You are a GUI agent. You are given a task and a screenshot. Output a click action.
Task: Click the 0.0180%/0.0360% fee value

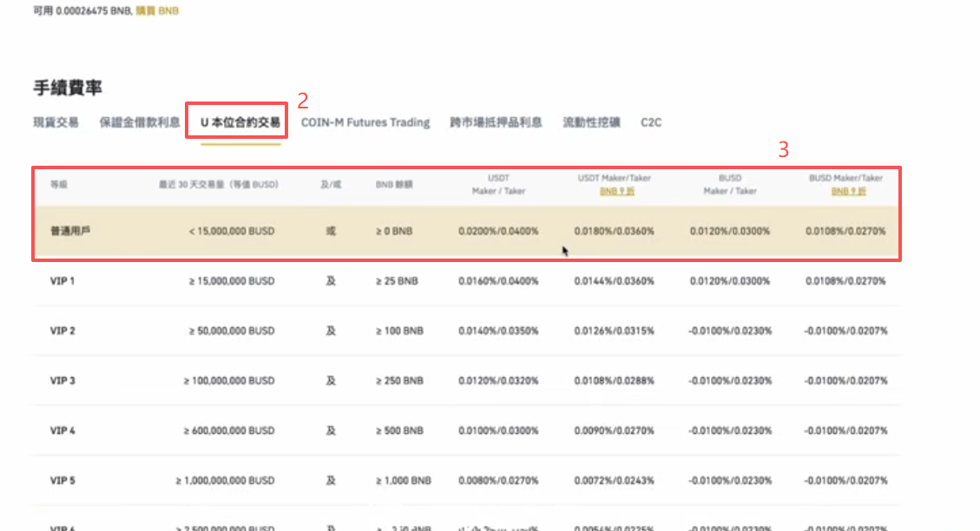[x=615, y=231]
